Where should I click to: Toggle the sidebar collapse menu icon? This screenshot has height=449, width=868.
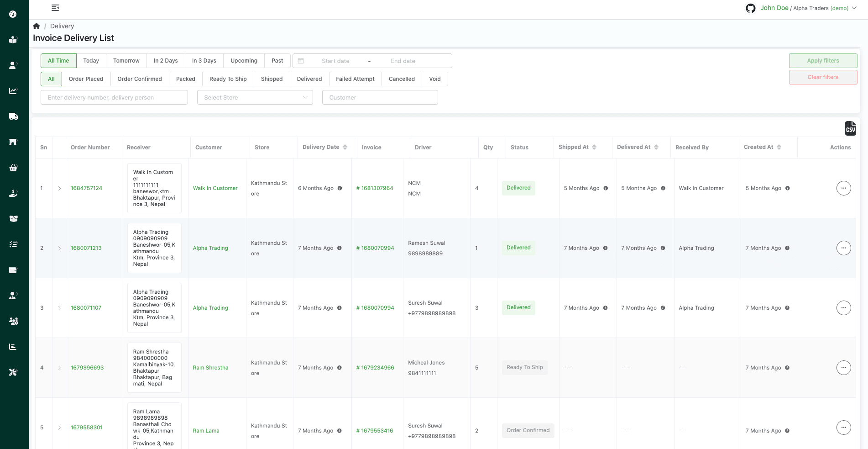click(x=55, y=8)
